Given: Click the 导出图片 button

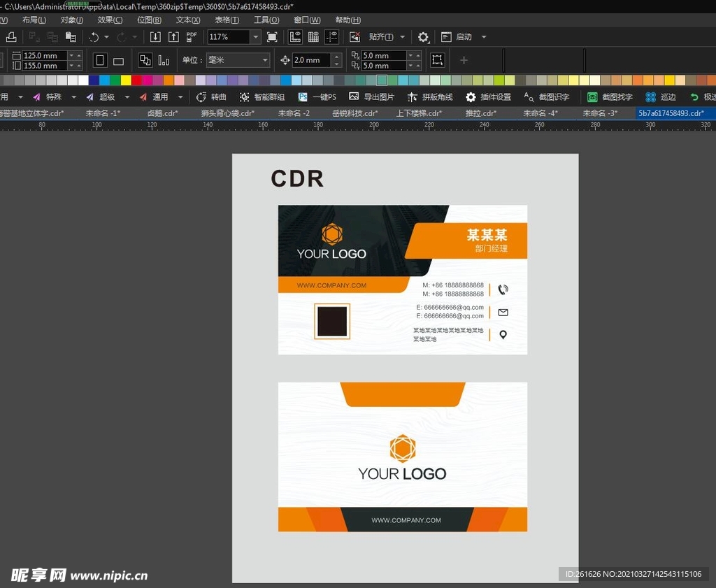Looking at the screenshot, I should point(372,97).
